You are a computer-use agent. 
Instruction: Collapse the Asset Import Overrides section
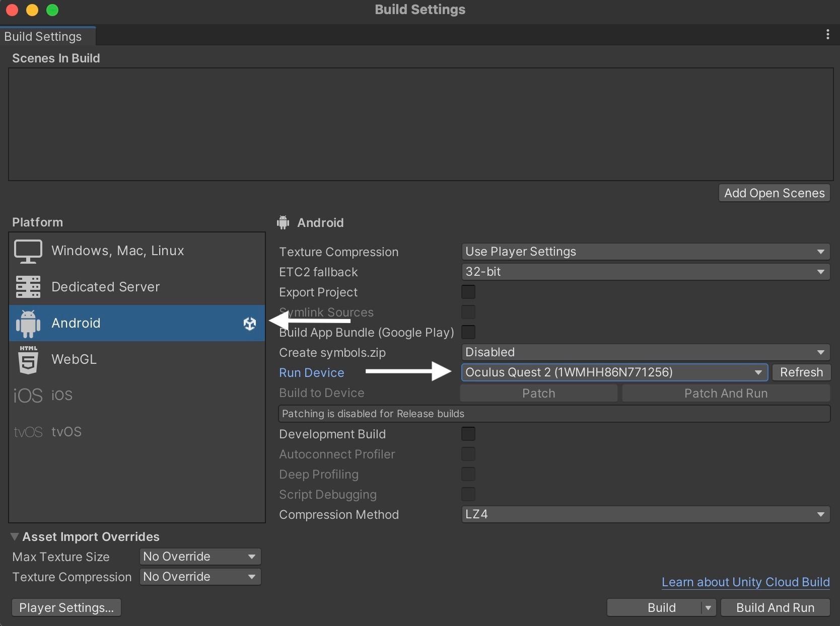point(15,537)
